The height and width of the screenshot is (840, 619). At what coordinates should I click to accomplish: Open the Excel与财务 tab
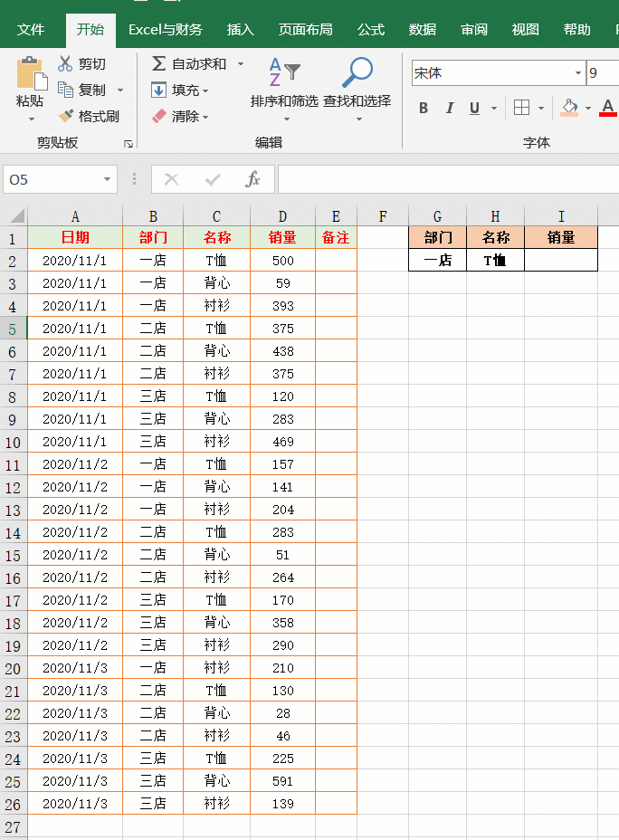coord(166,30)
